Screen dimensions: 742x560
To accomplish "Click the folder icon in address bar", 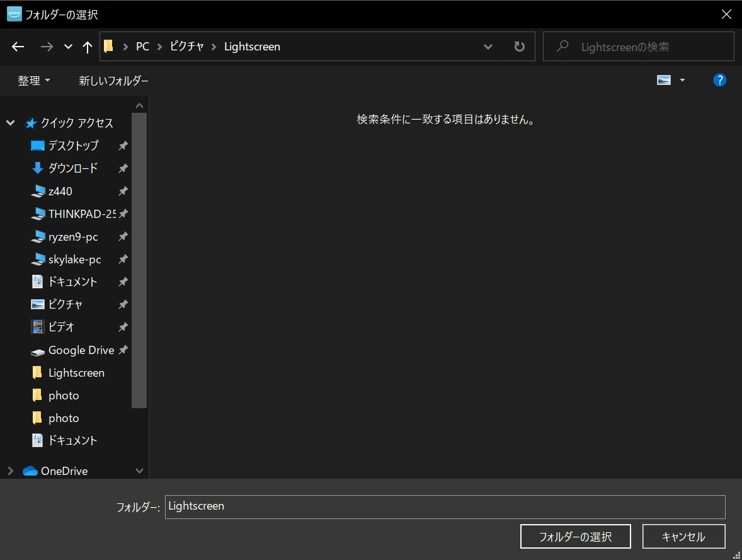I will click(108, 46).
